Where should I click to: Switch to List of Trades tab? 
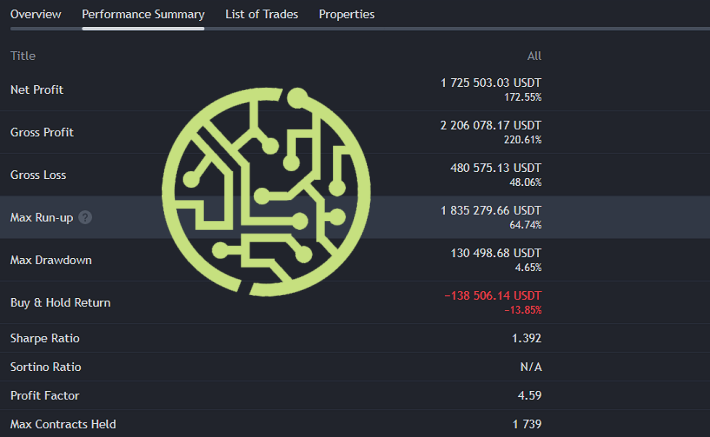pyautogui.click(x=262, y=14)
